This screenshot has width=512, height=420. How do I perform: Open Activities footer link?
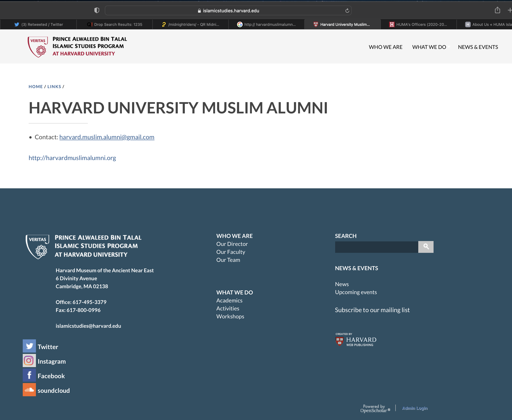[228, 308]
